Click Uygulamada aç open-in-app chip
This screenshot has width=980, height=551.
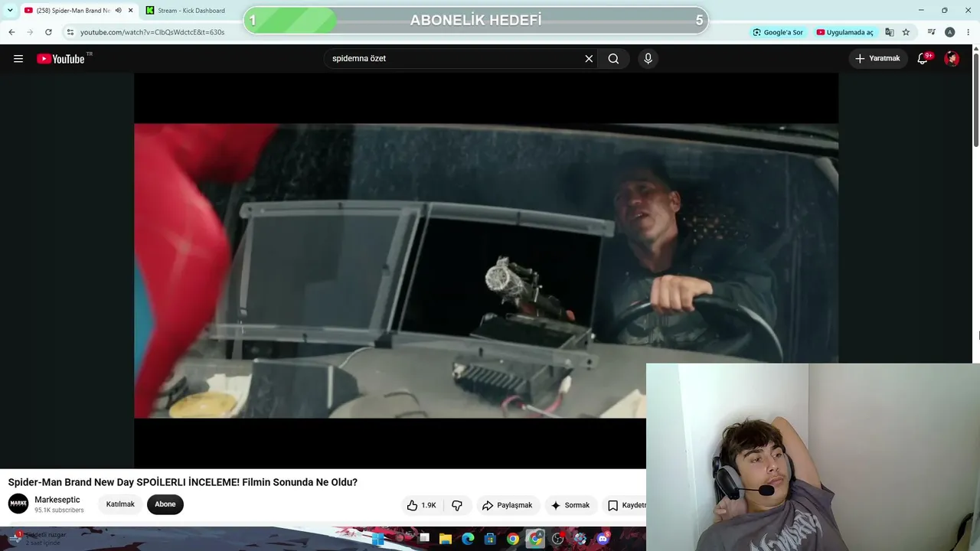click(845, 32)
